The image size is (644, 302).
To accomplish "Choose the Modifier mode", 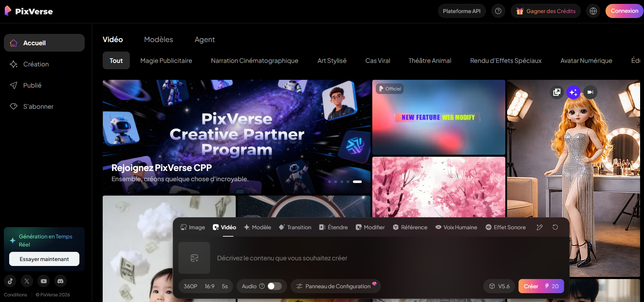I will [x=370, y=227].
